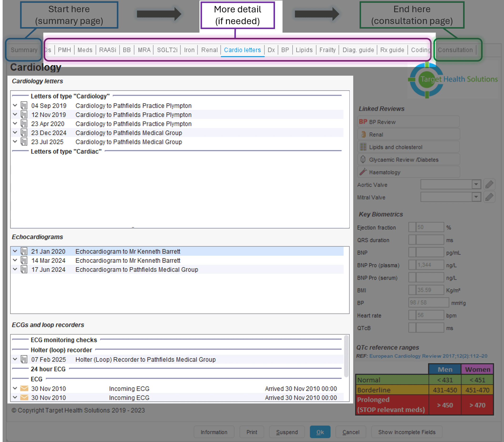The image size is (504, 442).
Task: Click paperclip icon beside Mitral Valve
Action: click(x=489, y=197)
